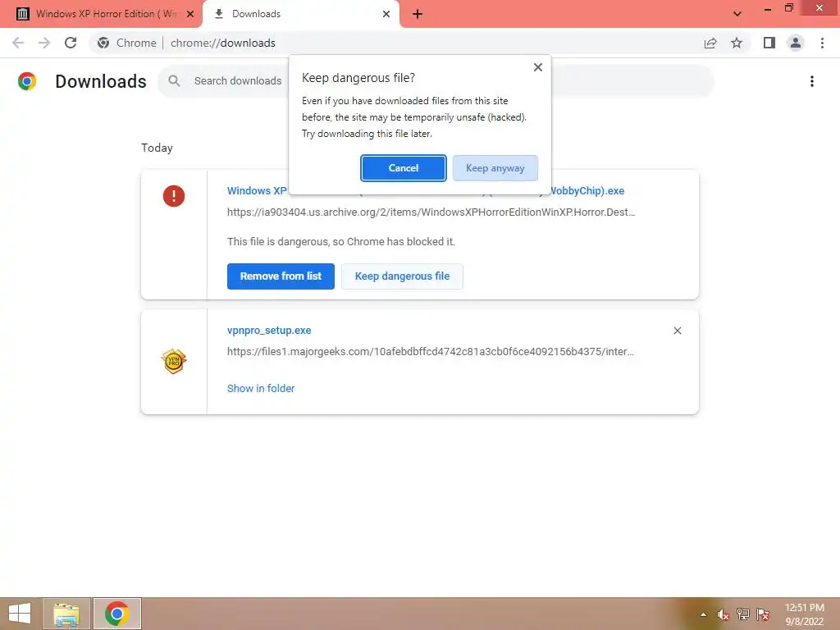This screenshot has height=630, width=840.
Task: Click Remove from list button
Action: pos(281,276)
